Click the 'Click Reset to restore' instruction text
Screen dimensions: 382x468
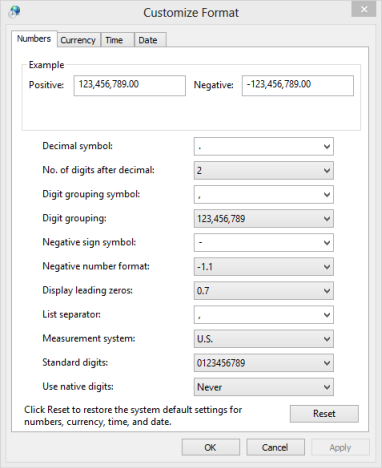[x=133, y=415]
